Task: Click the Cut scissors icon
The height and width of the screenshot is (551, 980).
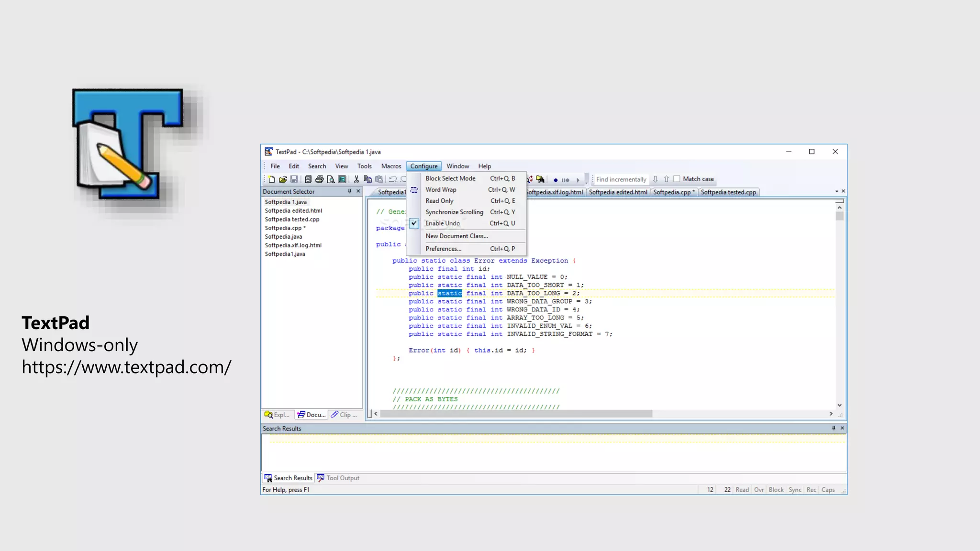Action: pyautogui.click(x=356, y=179)
